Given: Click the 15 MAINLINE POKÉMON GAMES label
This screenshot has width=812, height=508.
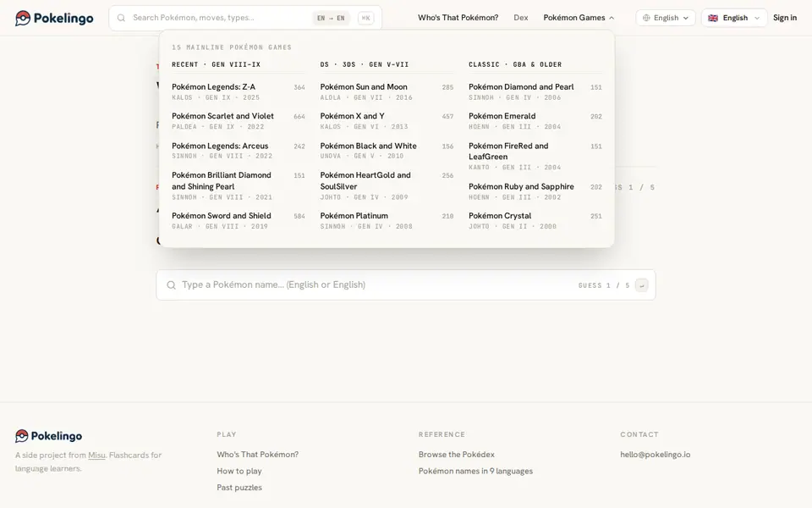Looking at the screenshot, I should [232, 47].
